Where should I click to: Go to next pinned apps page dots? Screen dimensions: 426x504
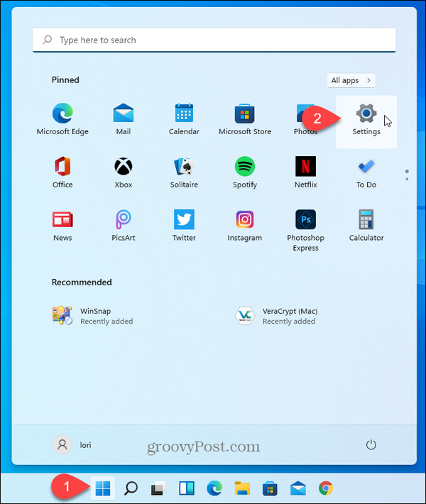pyautogui.click(x=407, y=175)
